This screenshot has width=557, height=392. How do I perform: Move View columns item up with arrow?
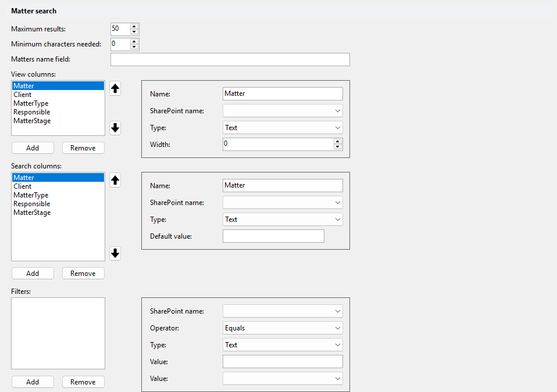pos(115,88)
